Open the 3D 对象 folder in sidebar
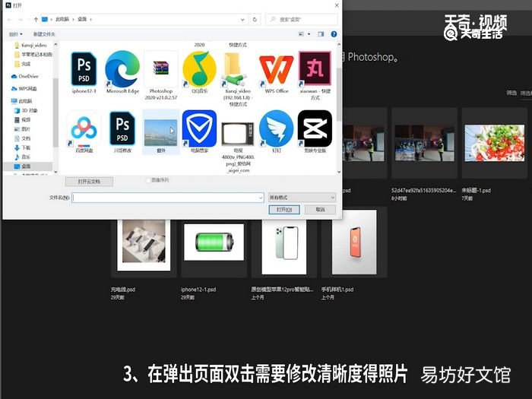 tap(26, 111)
